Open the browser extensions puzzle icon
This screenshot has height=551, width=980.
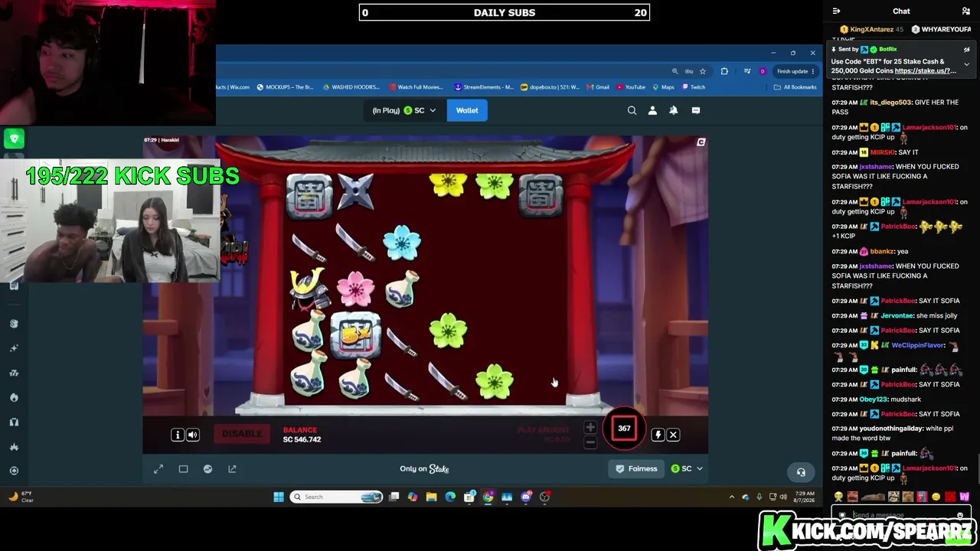724,71
